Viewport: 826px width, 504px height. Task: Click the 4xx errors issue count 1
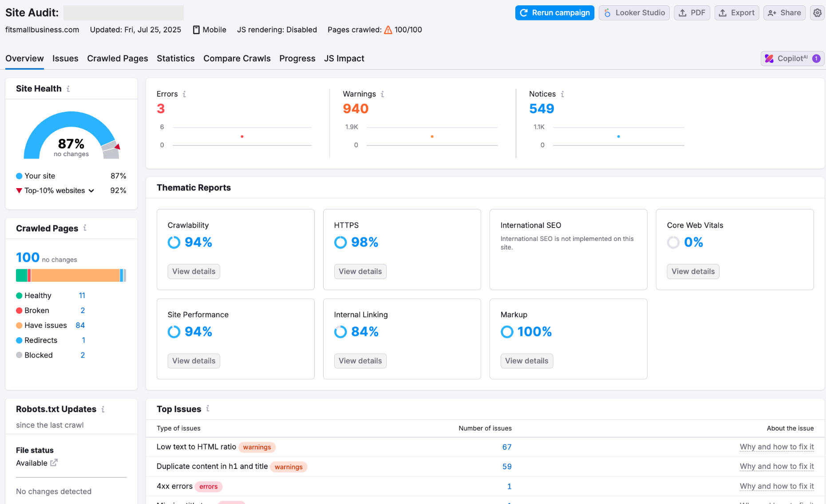pyautogui.click(x=510, y=487)
